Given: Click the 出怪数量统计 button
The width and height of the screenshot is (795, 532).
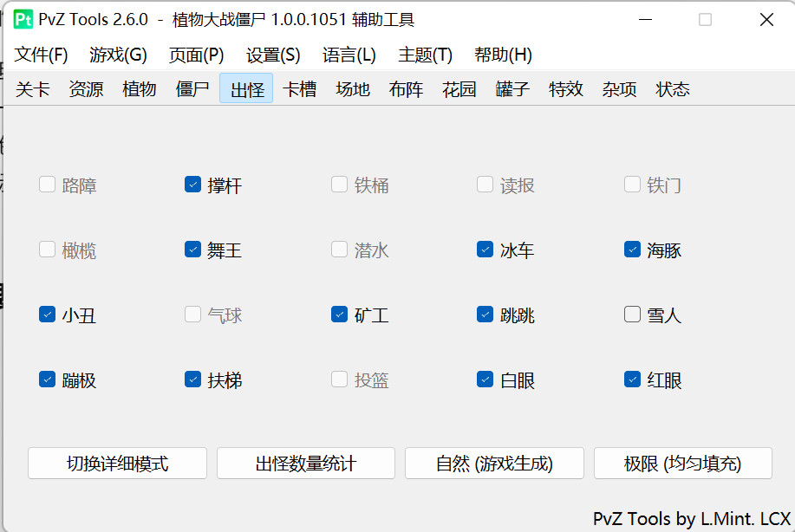Looking at the screenshot, I should [x=306, y=463].
